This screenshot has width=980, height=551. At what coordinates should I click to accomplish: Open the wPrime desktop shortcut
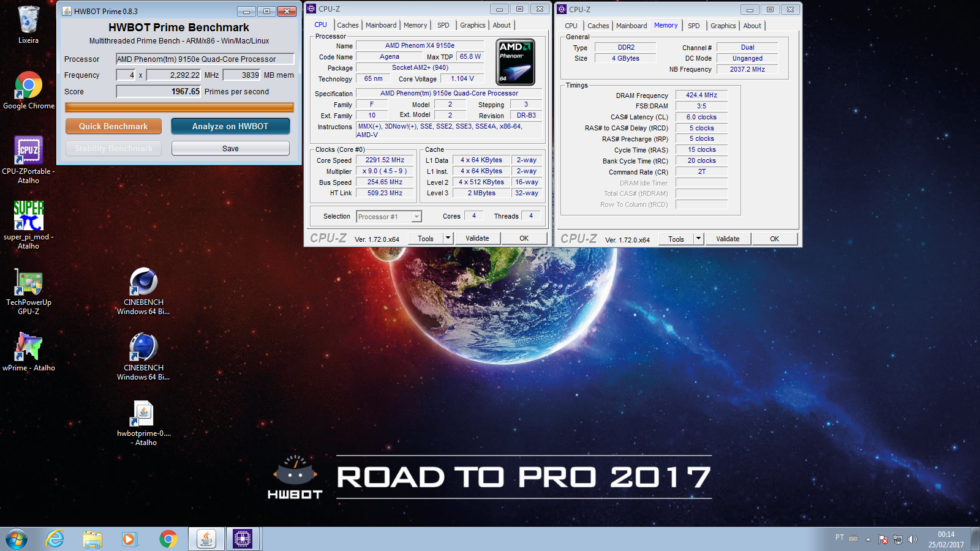pyautogui.click(x=28, y=351)
